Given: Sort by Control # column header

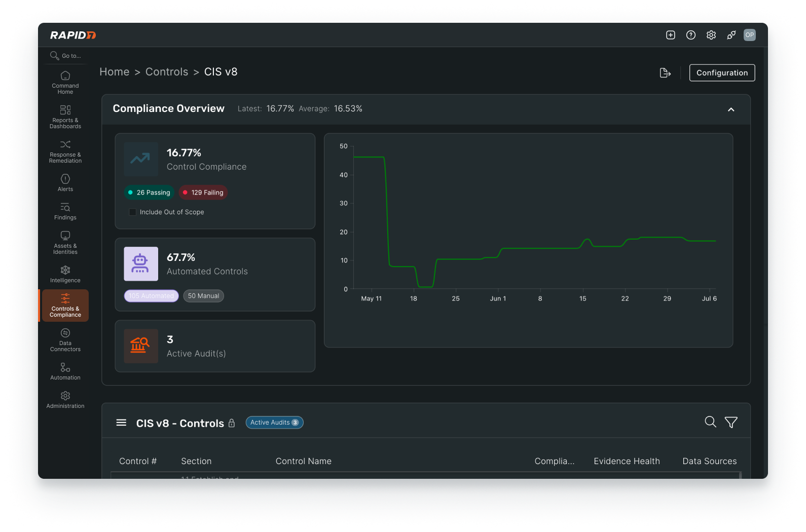Looking at the screenshot, I should click(x=138, y=461).
